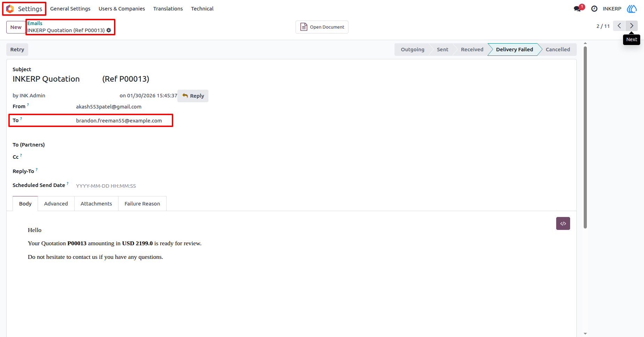Set status to Received
644x337 pixels.
[472, 50]
